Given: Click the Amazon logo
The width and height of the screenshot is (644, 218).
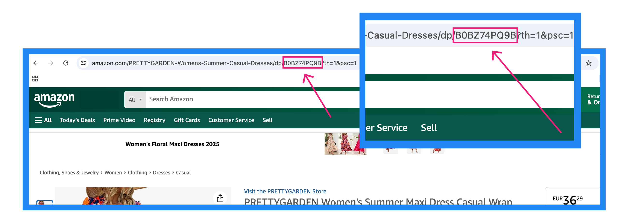Looking at the screenshot, I should coord(54,99).
